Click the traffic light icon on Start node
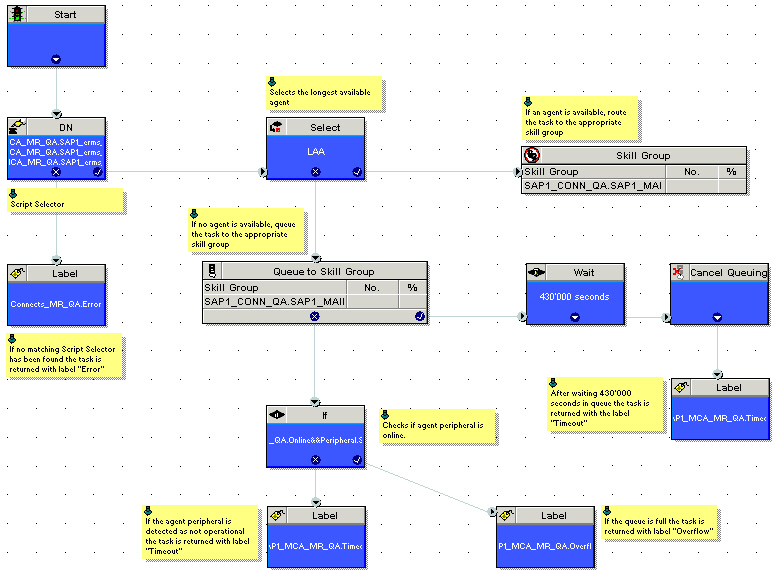Screen dimensions: 782x573 (17, 14)
